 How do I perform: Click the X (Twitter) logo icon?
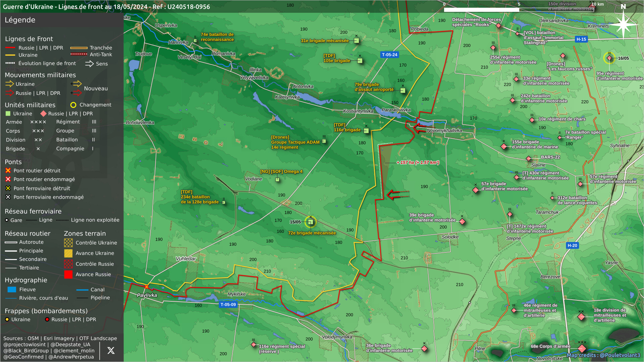111,351
